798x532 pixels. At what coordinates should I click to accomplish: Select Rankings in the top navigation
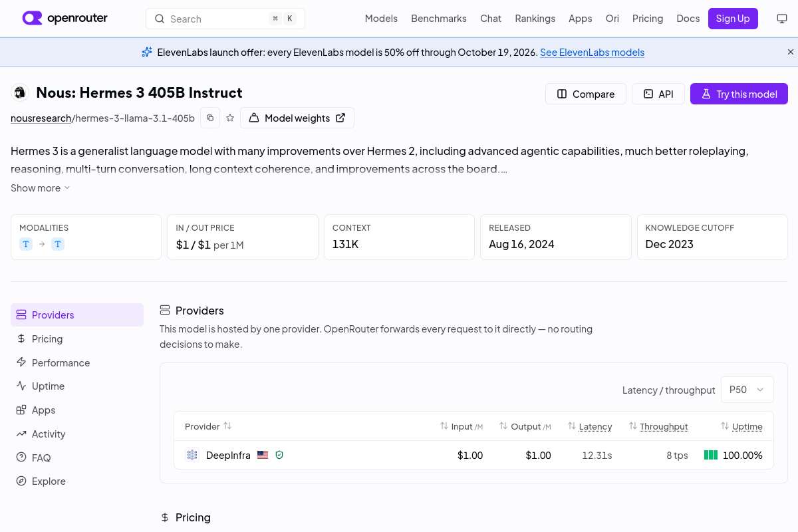tap(535, 19)
